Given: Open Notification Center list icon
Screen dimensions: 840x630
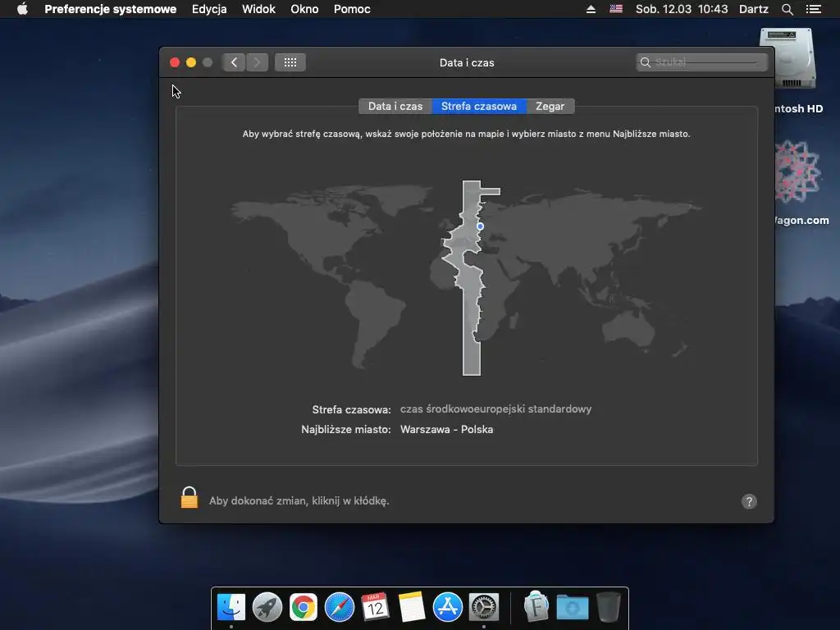Looking at the screenshot, I should (x=814, y=9).
